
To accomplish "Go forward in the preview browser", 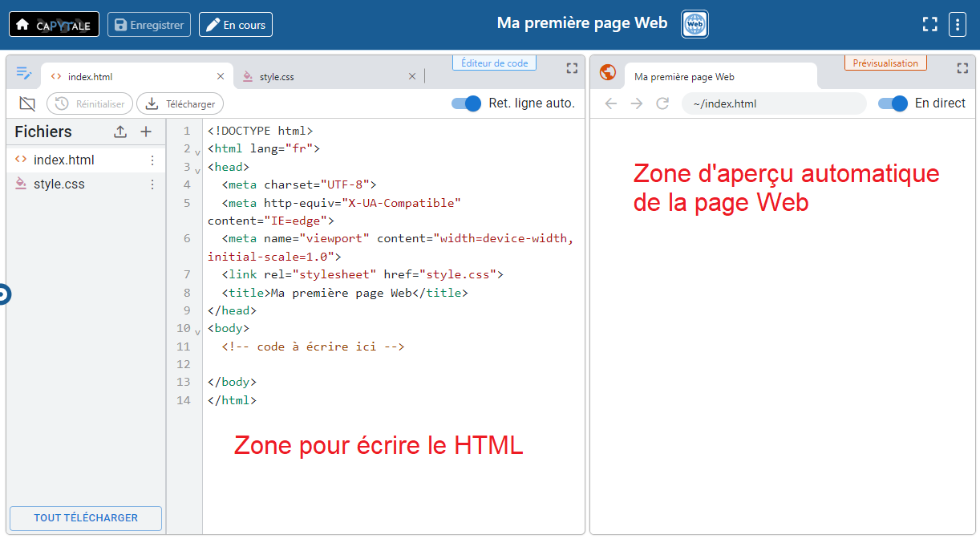I will 637,103.
